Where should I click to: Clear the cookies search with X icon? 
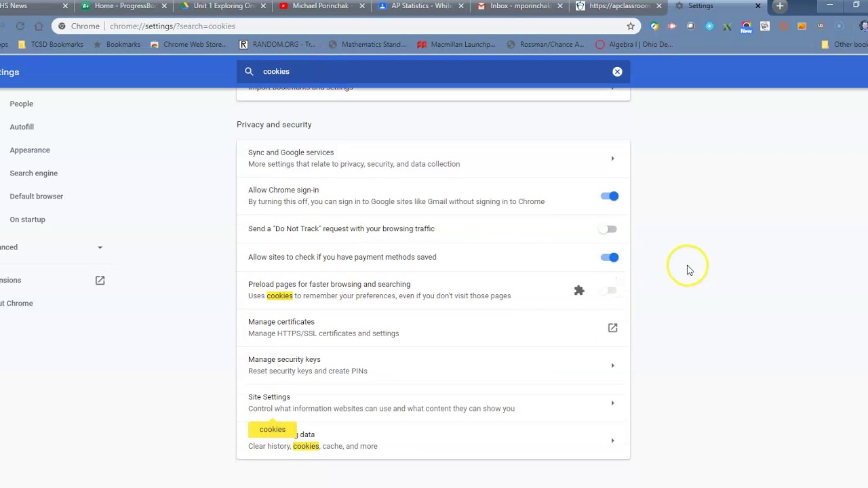(617, 72)
